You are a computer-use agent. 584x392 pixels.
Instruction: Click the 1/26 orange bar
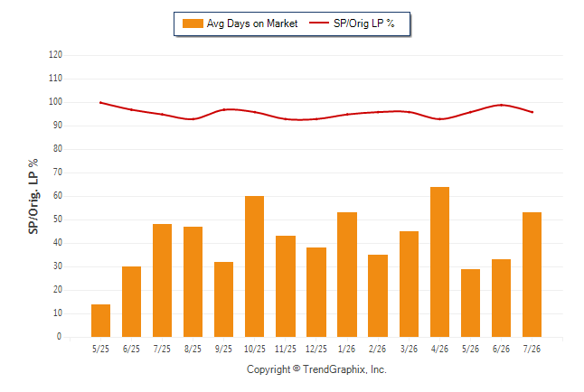[347, 275]
